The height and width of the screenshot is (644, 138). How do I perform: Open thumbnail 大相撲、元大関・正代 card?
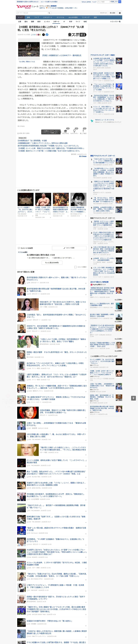coord(43,199)
